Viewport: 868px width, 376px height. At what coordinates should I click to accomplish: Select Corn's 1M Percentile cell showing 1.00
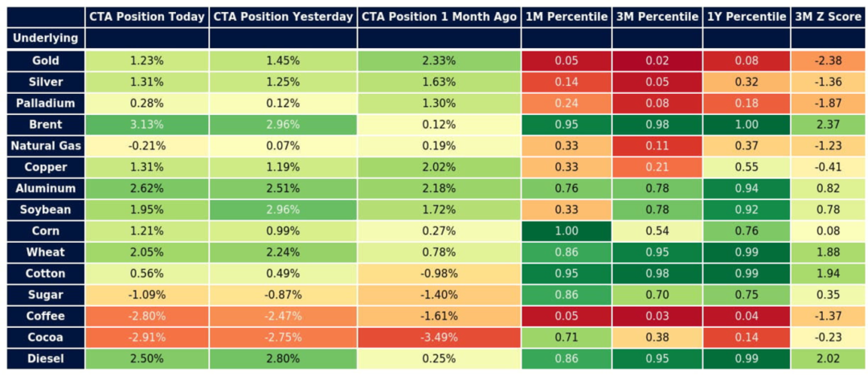click(566, 231)
